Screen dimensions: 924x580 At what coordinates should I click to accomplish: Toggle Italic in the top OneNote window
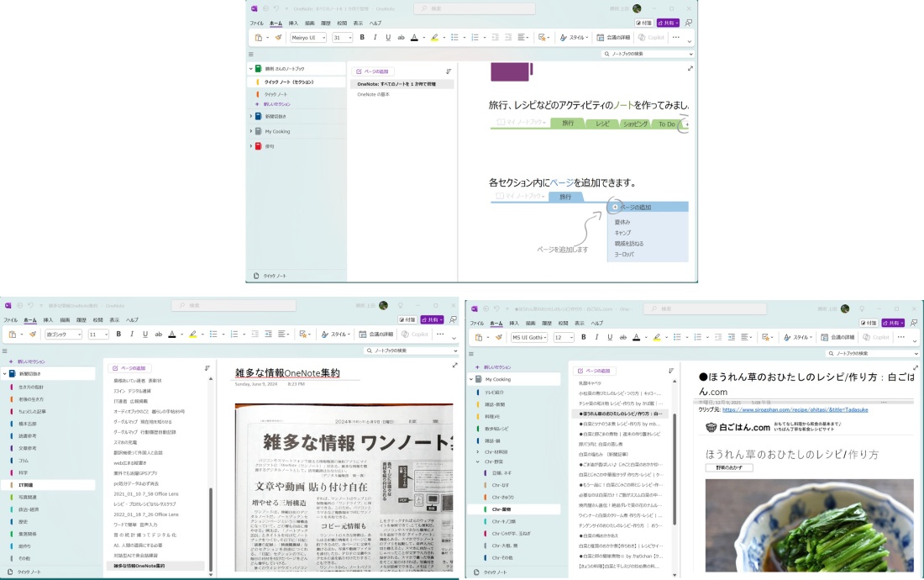(x=375, y=38)
